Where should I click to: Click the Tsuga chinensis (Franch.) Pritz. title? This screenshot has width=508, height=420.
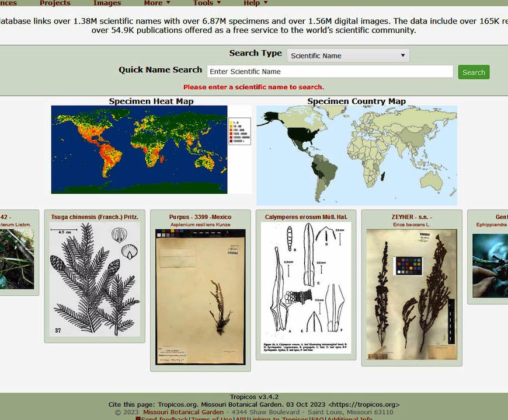(95, 217)
